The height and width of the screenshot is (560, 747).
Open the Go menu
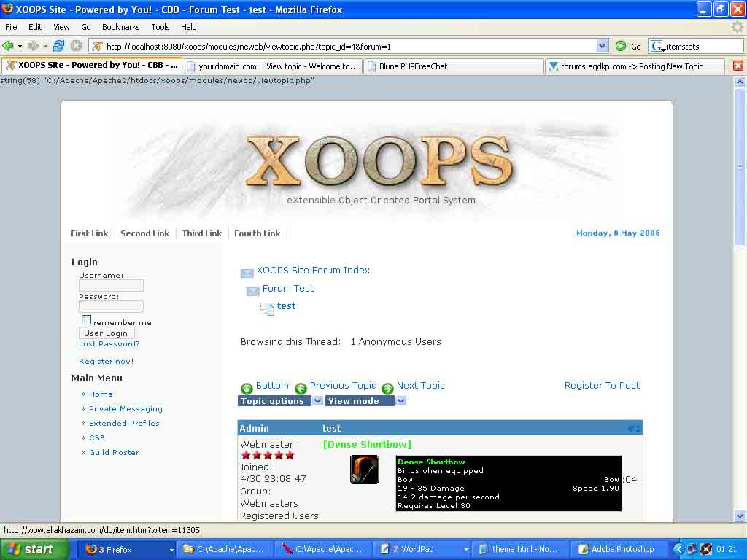click(x=86, y=27)
